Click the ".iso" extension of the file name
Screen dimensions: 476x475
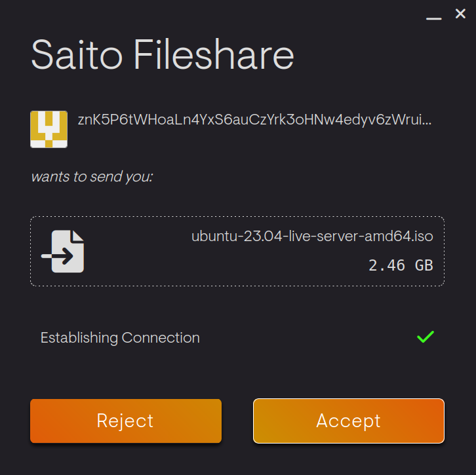point(422,236)
